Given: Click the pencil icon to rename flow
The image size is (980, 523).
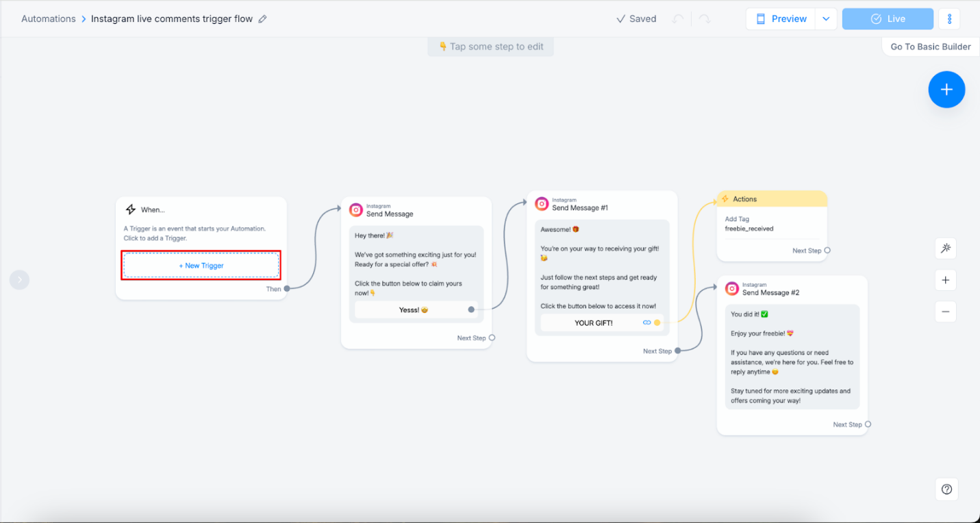Looking at the screenshot, I should 263,19.
